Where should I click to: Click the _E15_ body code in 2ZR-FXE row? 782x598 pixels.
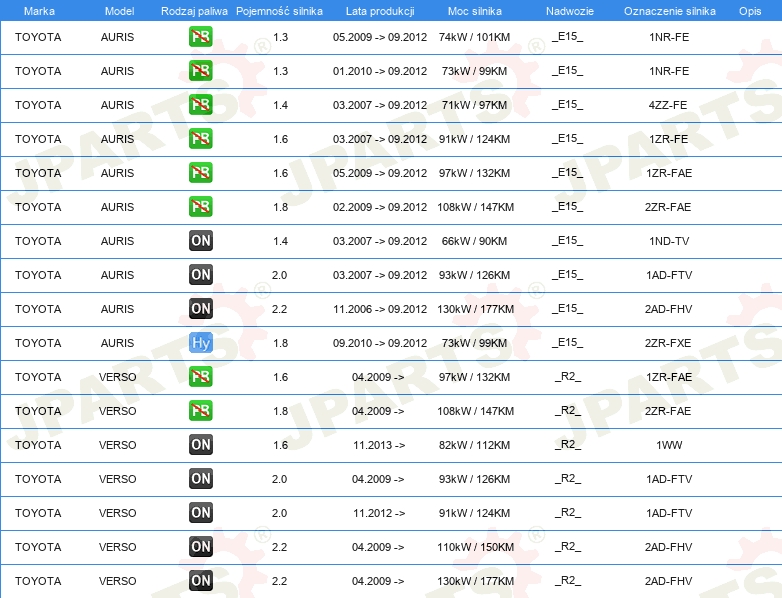(x=568, y=343)
